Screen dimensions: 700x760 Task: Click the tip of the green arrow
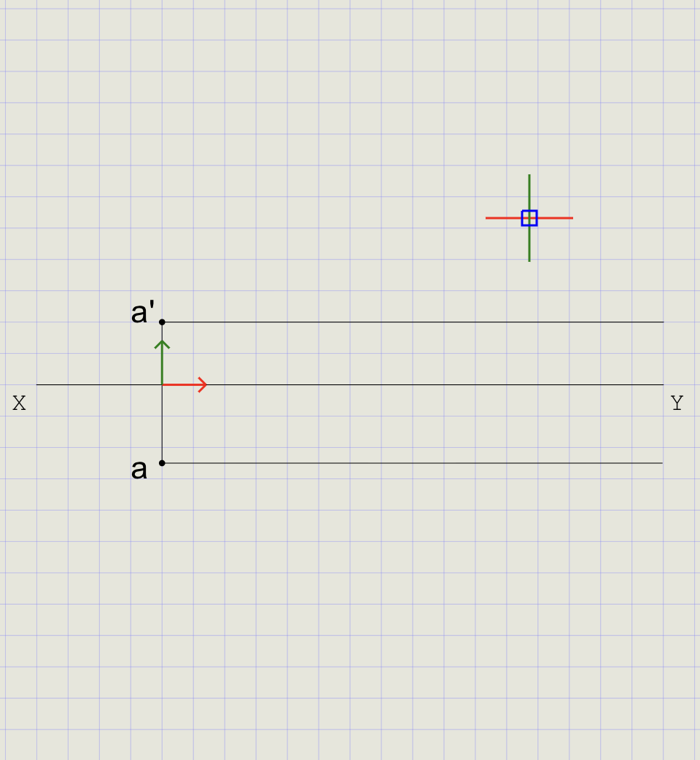(162, 339)
